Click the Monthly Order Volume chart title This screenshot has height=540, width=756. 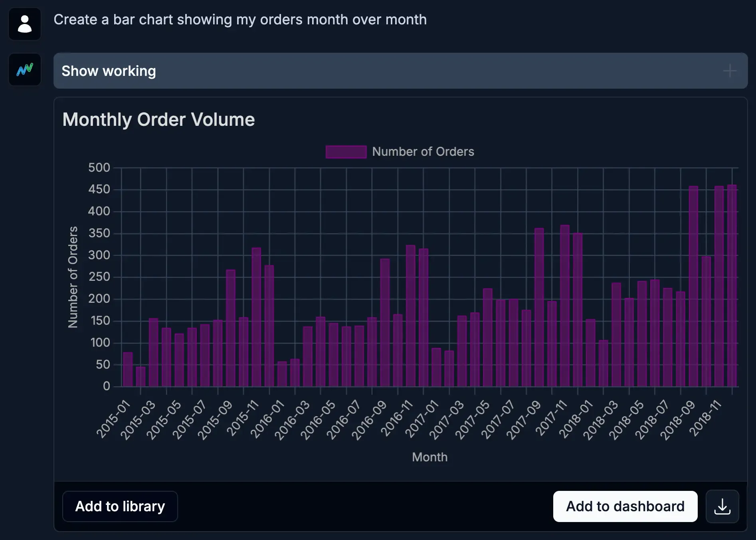tap(158, 119)
